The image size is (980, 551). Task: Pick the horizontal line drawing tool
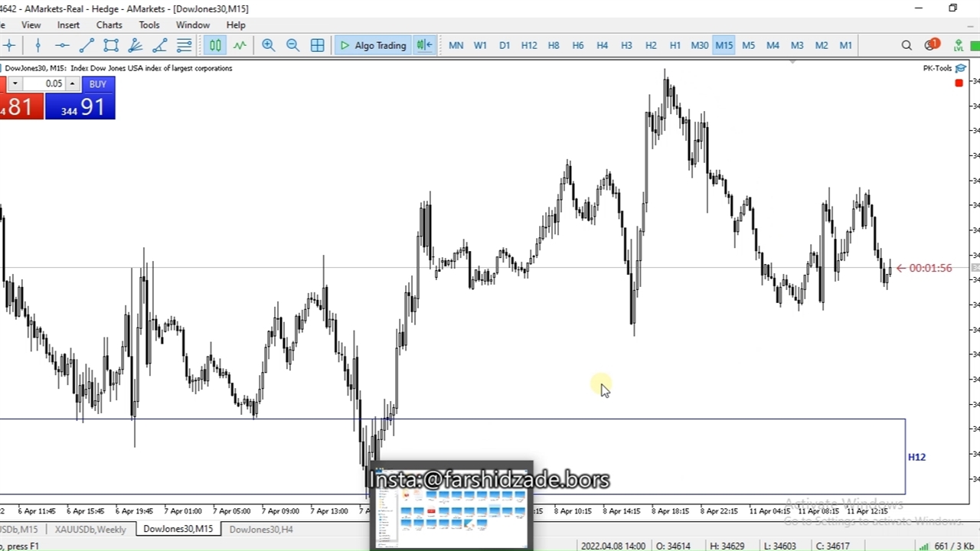(x=62, y=46)
